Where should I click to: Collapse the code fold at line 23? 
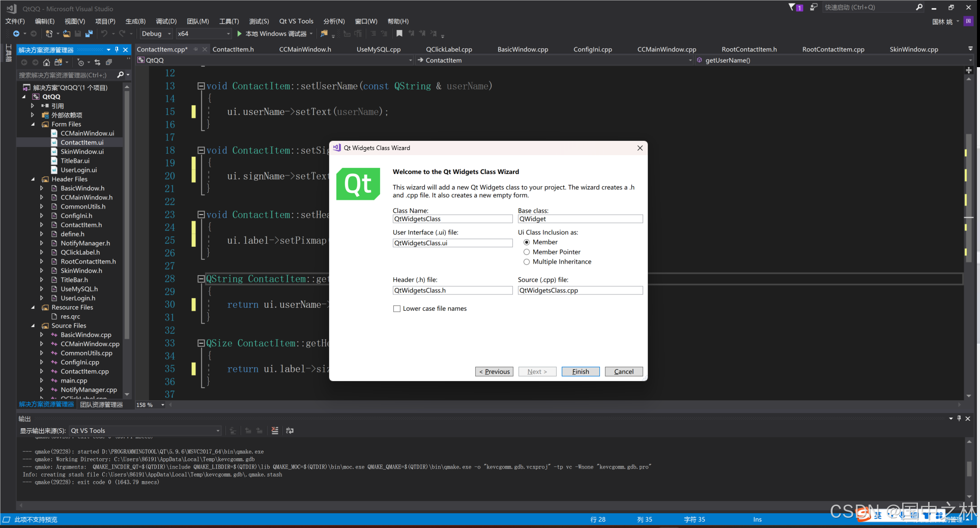pyautogui.click(x=201, y=215)
